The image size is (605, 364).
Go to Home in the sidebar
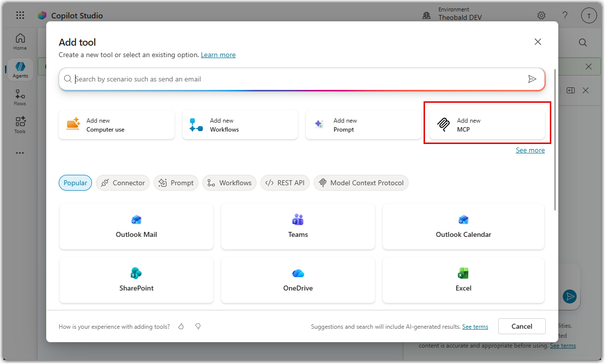[x=20, y=42]
